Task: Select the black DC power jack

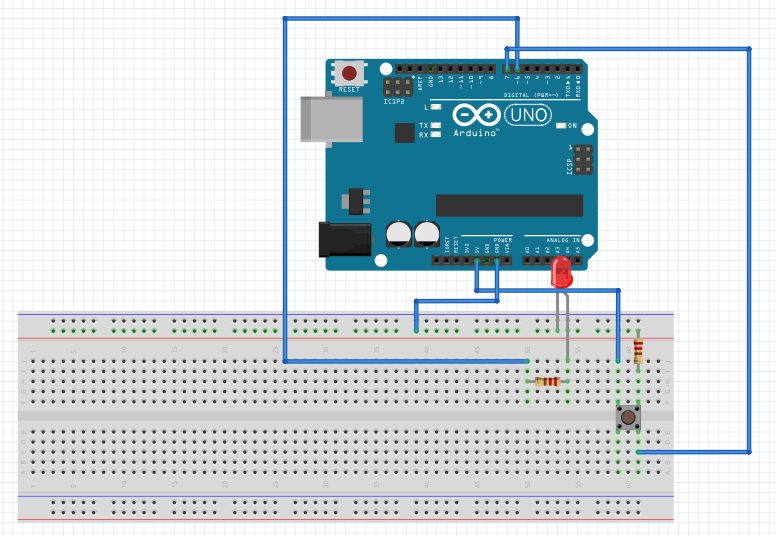Action: pos(345,240)
